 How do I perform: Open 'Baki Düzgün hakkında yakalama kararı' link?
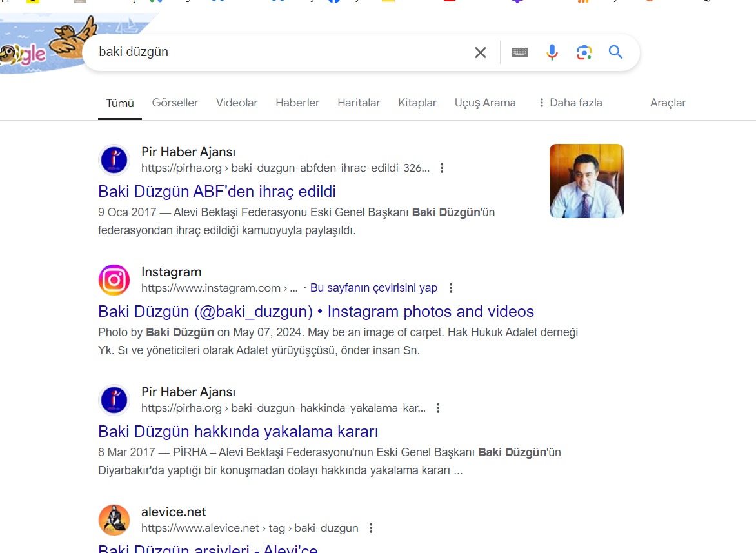click(x=238, y=432)
